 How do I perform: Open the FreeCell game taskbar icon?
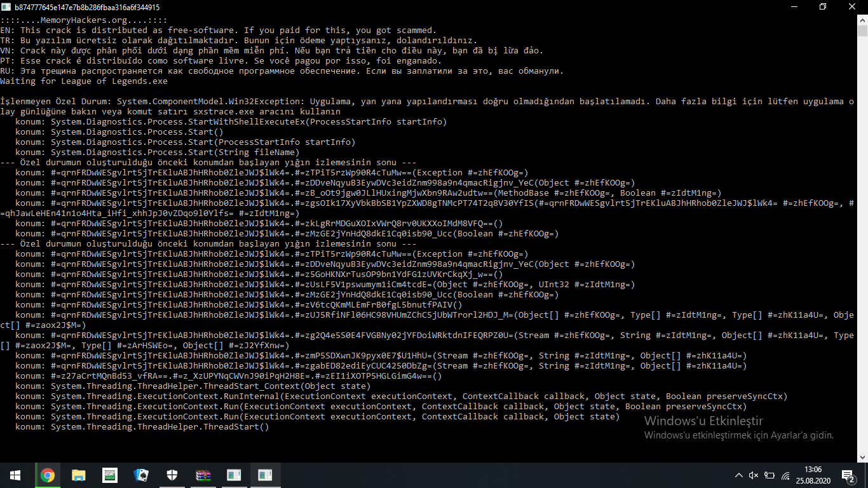point(109,475)
